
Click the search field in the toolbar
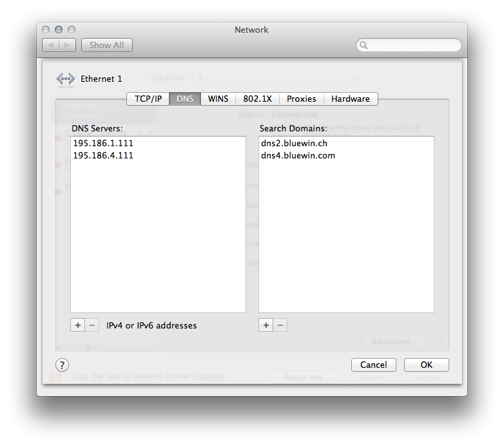[412, 45]
